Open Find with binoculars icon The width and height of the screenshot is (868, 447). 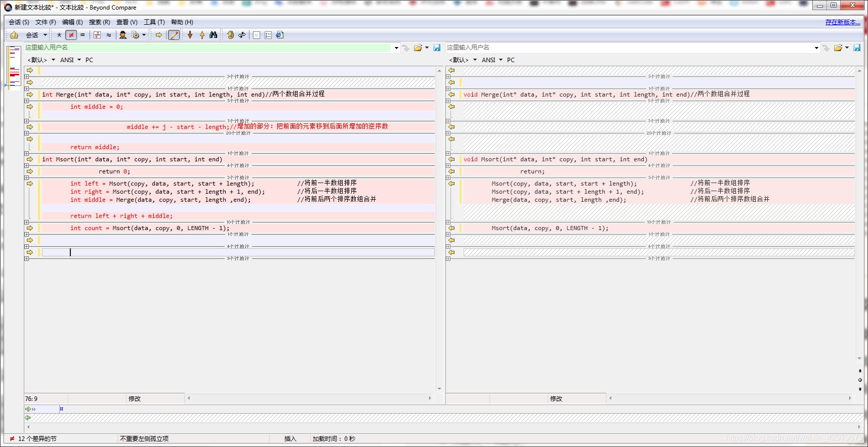tap(214, 35)
